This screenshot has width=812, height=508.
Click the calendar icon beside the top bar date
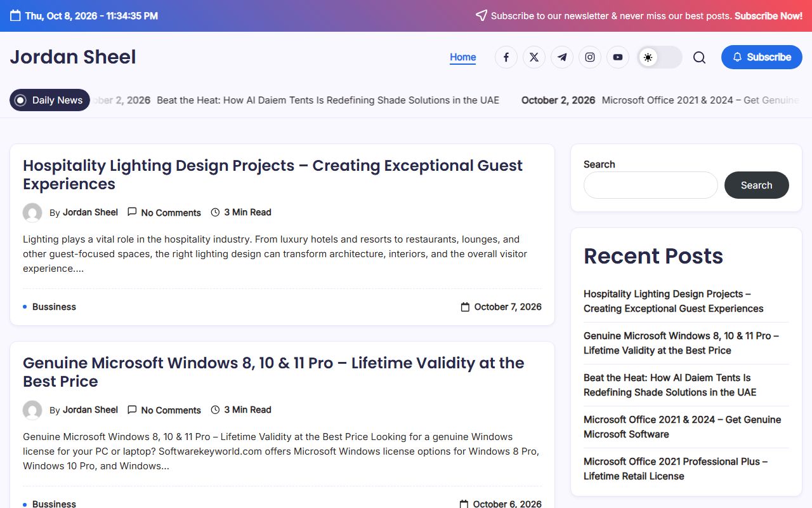15,16
